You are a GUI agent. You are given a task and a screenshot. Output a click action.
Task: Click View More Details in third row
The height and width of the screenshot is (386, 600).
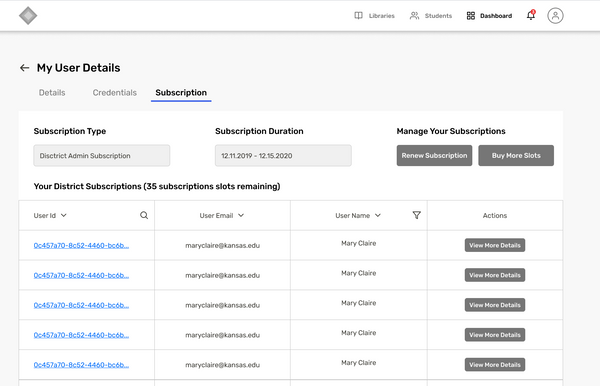coord(495,305)
